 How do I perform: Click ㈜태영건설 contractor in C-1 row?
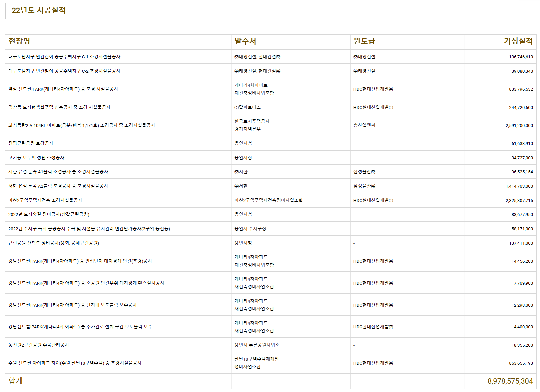tap(364, 57)
